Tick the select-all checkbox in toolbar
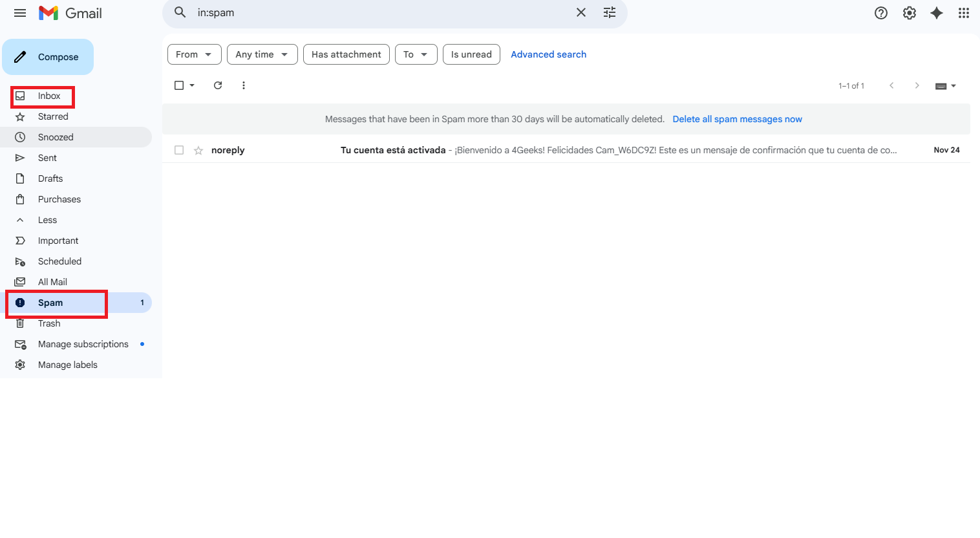The height and width of the screenshot is (538, 980). point(179,85)
